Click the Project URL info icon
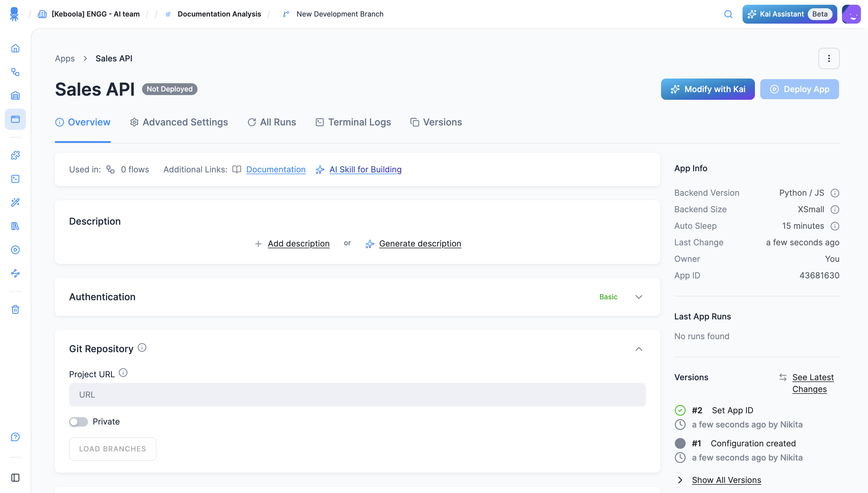The width and height of the screenshot is (868, 493). (123, 373)
